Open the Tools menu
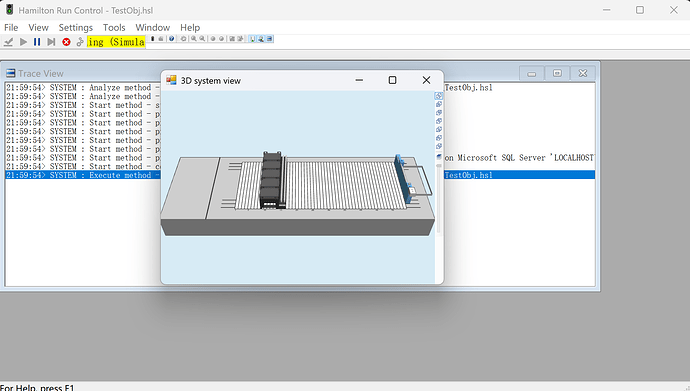The width and height of the screenshot is (690, 391). pos(114,27)
